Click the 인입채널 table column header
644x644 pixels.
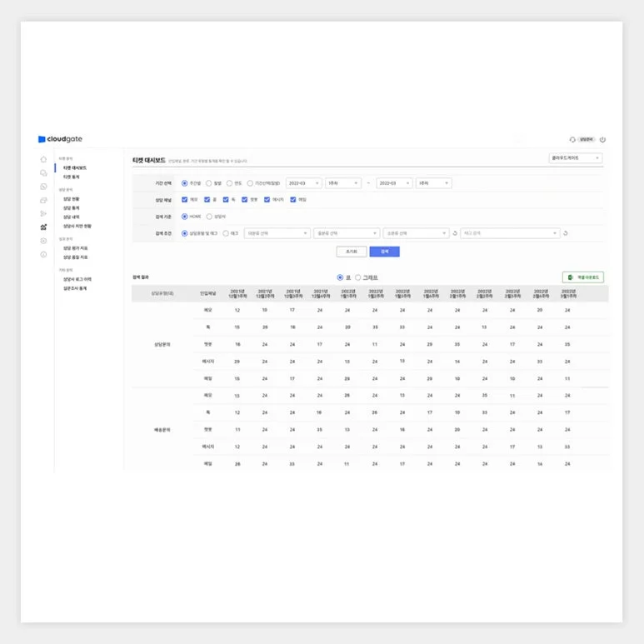[x=207, y=293]
